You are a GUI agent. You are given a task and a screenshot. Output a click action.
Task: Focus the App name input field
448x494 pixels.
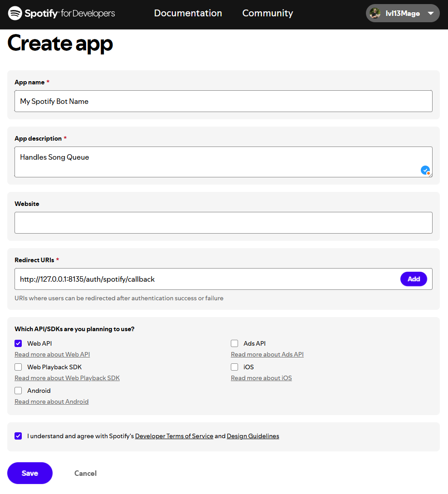[224, 101]
